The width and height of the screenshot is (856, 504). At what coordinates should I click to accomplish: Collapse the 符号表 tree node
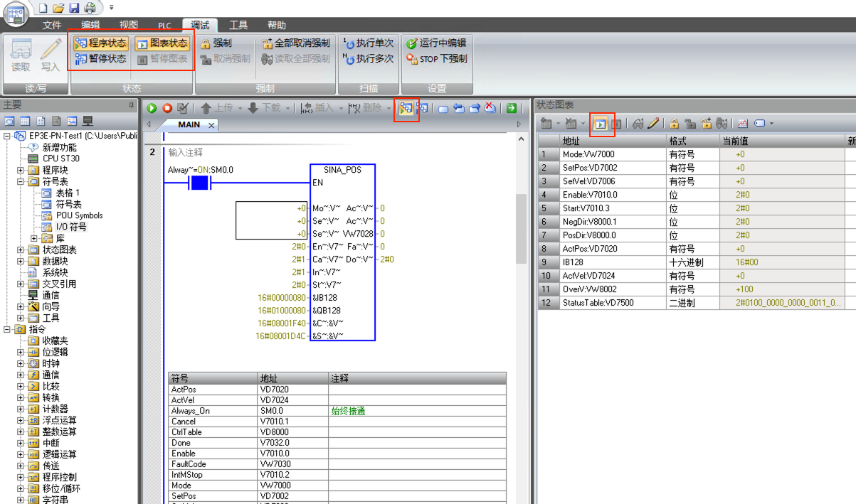pos(21,181)
